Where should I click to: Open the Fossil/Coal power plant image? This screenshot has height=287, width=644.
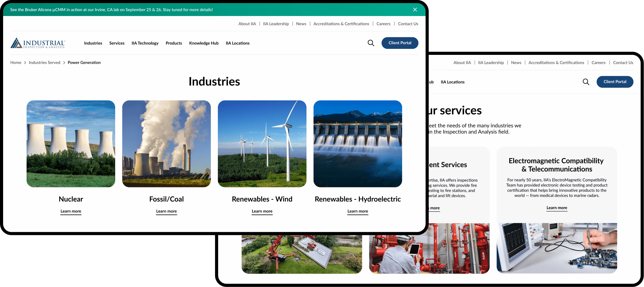[x=166, y=144]
